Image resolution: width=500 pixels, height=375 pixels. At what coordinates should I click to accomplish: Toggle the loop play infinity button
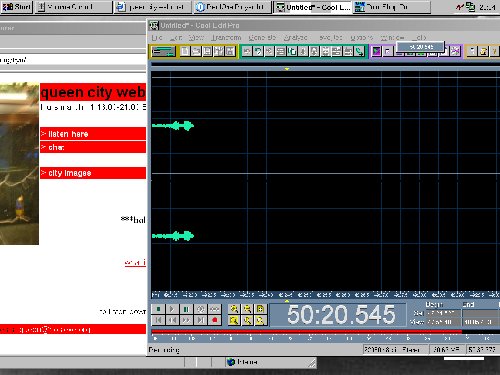pos(214,309)
